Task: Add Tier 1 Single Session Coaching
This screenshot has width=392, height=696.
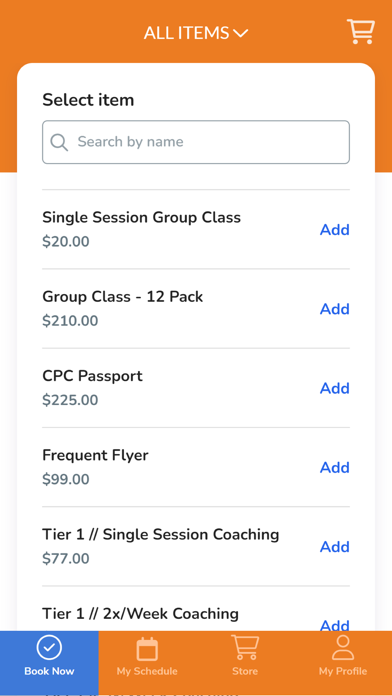Action: click(335, 547)
